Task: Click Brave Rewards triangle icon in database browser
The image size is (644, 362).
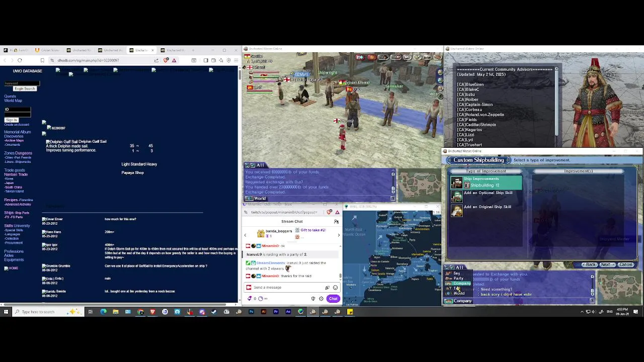Action: (x=174, y=60)
